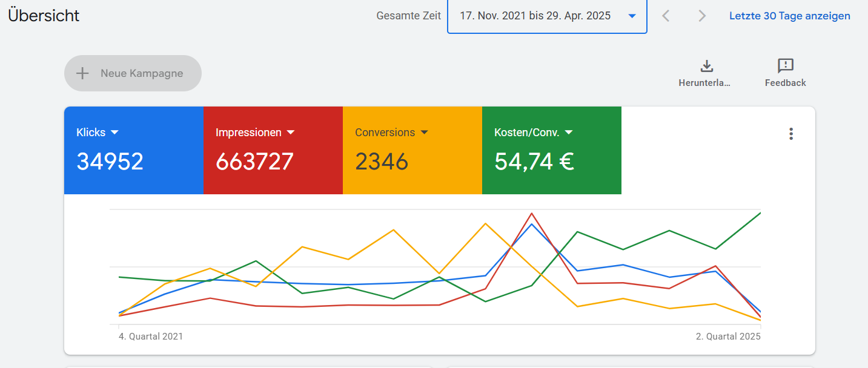Open the Klicks metric dropdown arrow

click(114, 133)
